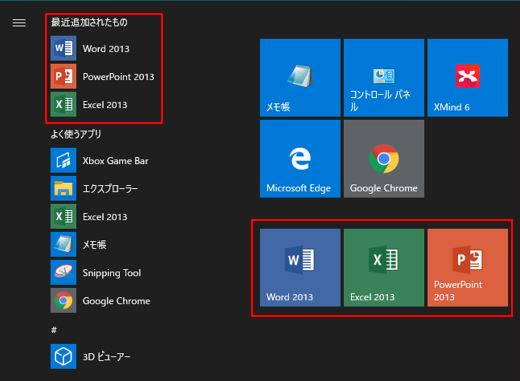The width and height of the screenshot is (520, 381).
Task: Click the Excel 2013 icon under よく使うアプリ
Action: [x=63, y=216]
